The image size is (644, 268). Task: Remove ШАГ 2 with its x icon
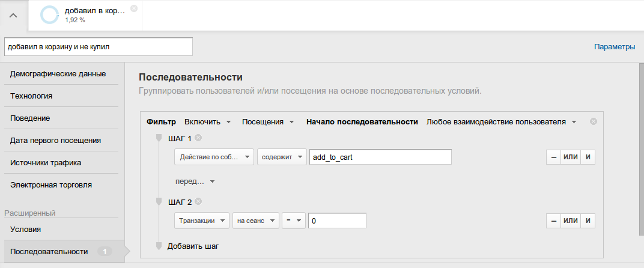click(198, 201)
